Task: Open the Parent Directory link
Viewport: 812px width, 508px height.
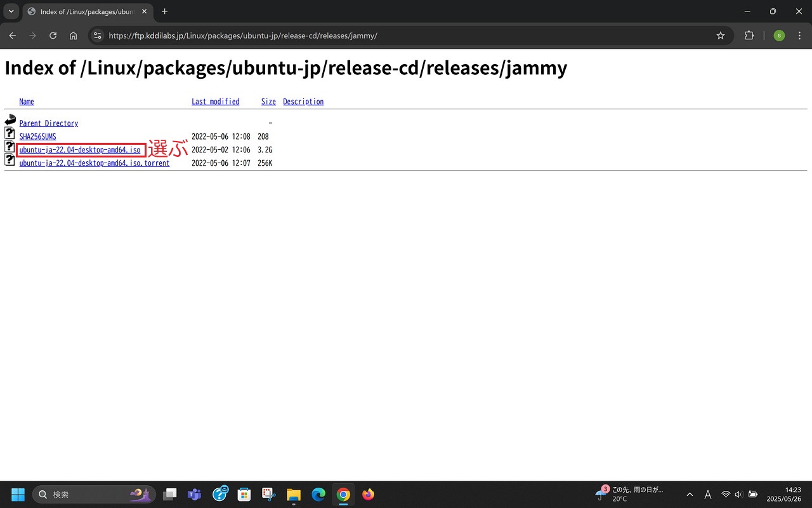Action: (49, 123)
